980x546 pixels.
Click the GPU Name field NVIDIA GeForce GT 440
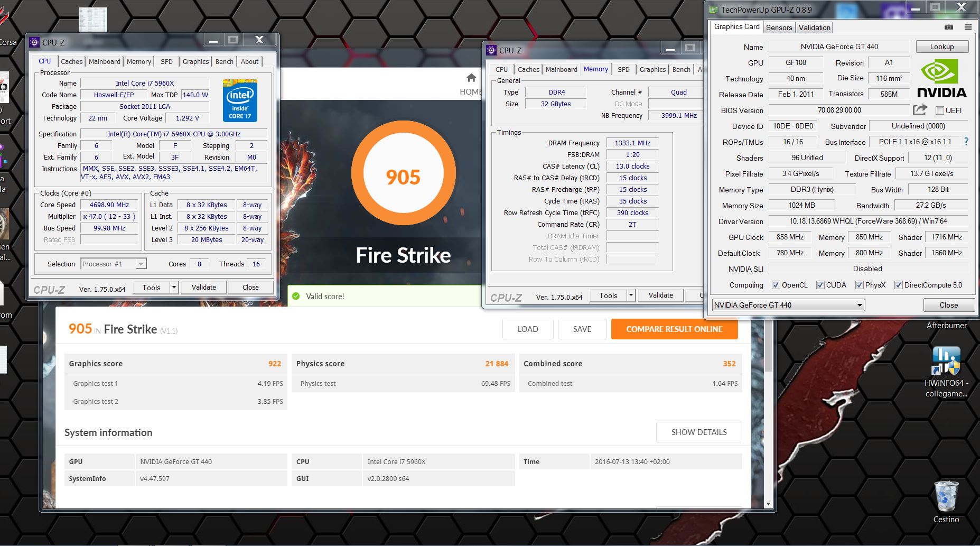point(839,47)
